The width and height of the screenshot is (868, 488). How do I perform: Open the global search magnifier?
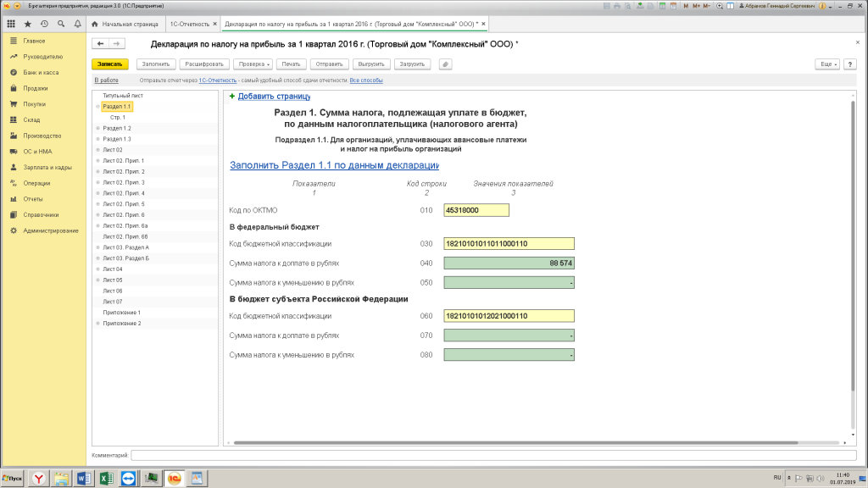tap(61, 24)
